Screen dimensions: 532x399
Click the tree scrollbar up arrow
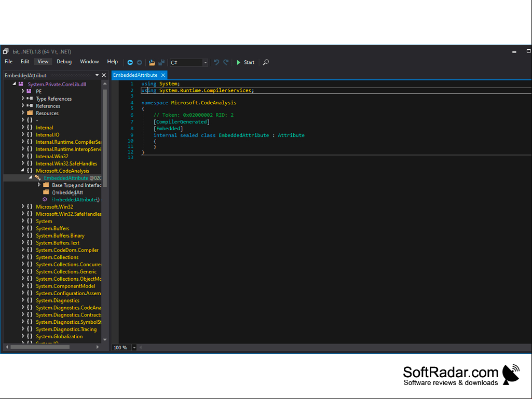pyautogui.click(x=105, y=84)
